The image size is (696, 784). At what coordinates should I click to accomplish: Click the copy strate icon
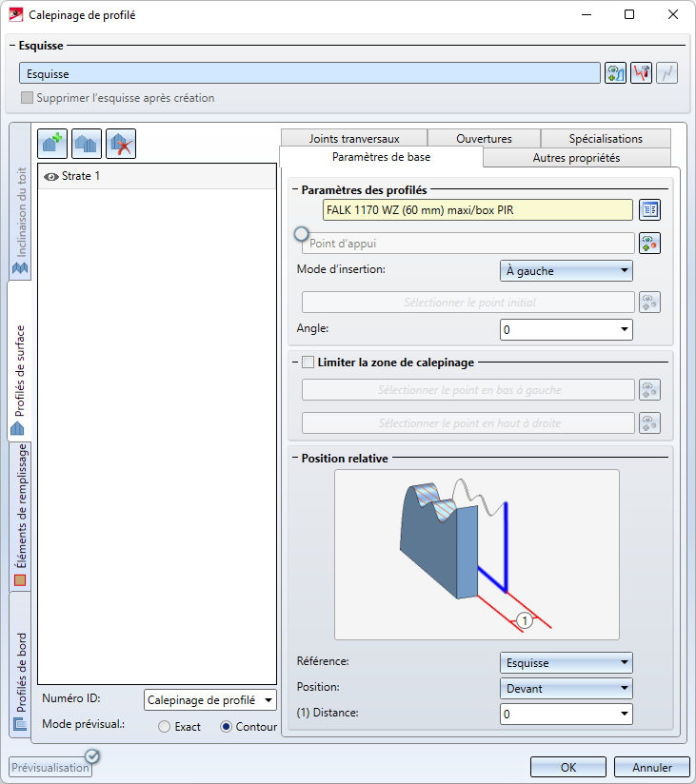click(x=87, y=144)
